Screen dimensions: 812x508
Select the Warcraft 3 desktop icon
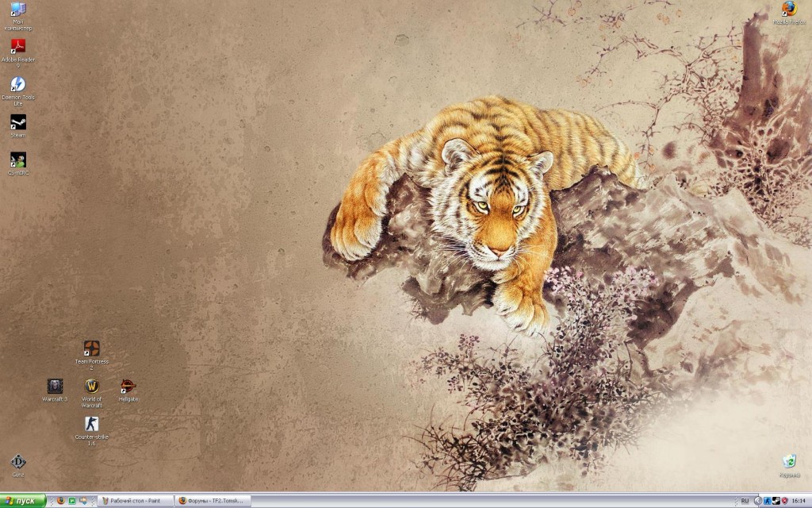(55, 391)
